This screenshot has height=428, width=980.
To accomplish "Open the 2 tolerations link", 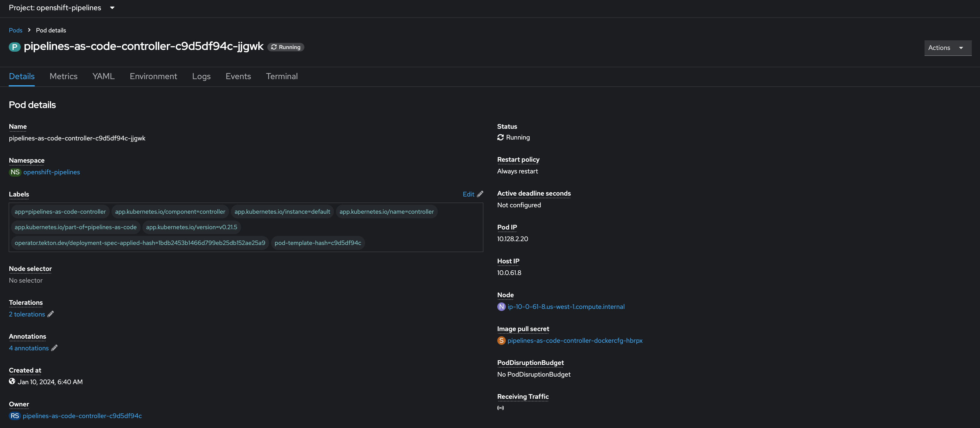I will coord(27,314).
